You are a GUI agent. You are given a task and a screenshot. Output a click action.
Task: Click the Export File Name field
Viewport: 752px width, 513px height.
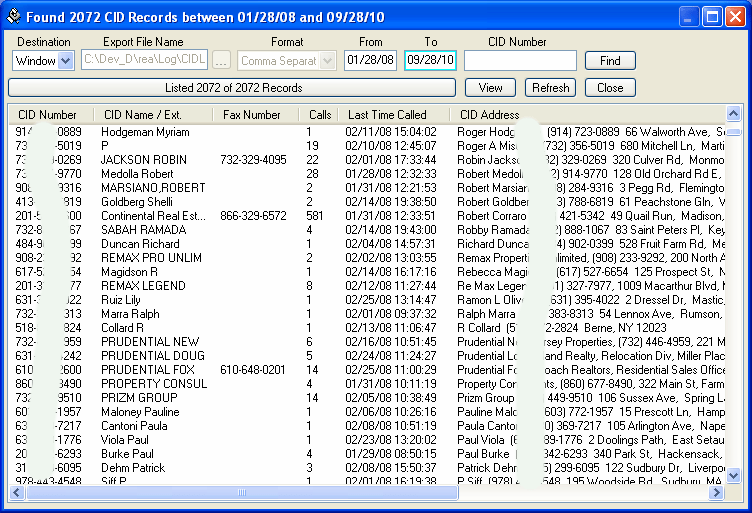pos(144,59)
